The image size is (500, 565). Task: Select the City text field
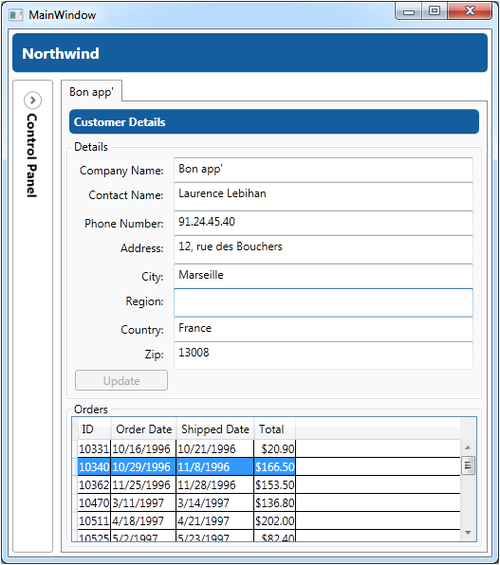point(323,276)
